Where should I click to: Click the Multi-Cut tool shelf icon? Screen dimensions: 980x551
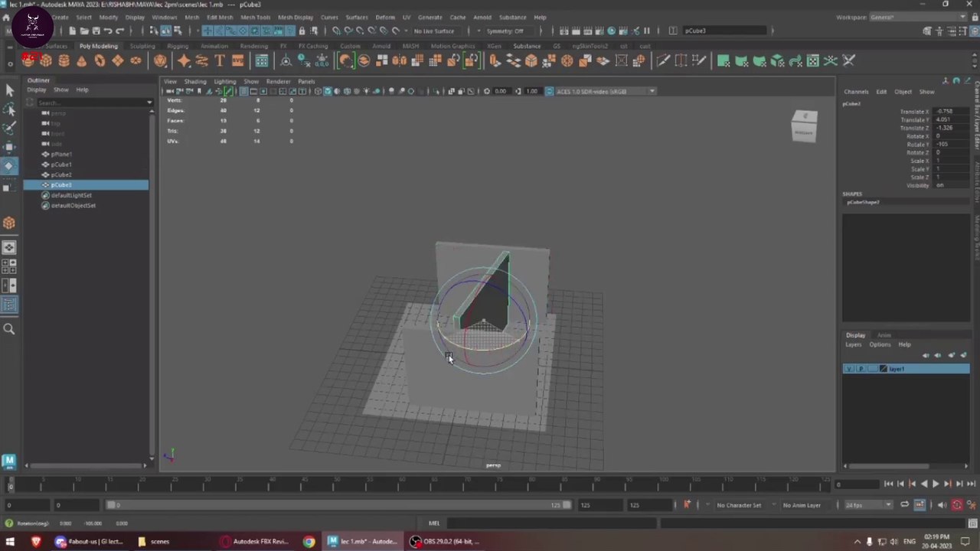(663, 61)
